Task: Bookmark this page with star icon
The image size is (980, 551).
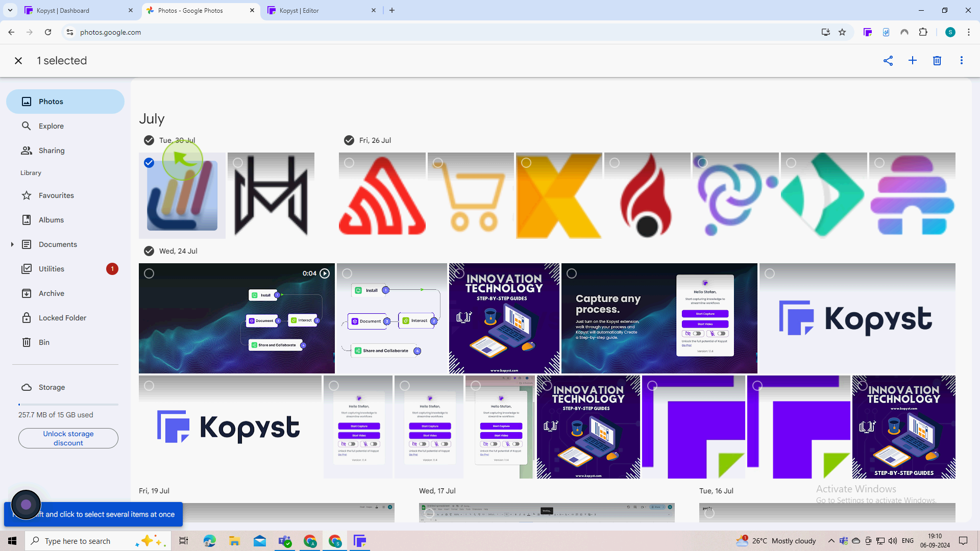Action: (x=842, y=32)
